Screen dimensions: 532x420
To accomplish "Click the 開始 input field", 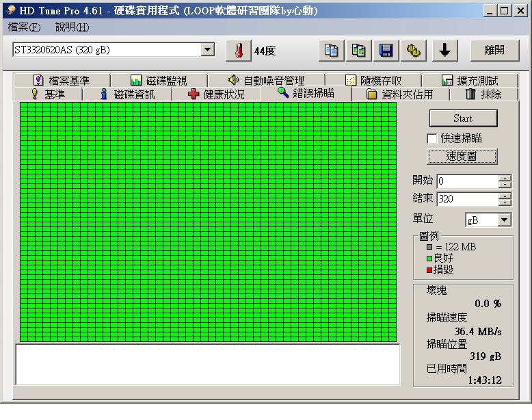I will pos(468,181).
